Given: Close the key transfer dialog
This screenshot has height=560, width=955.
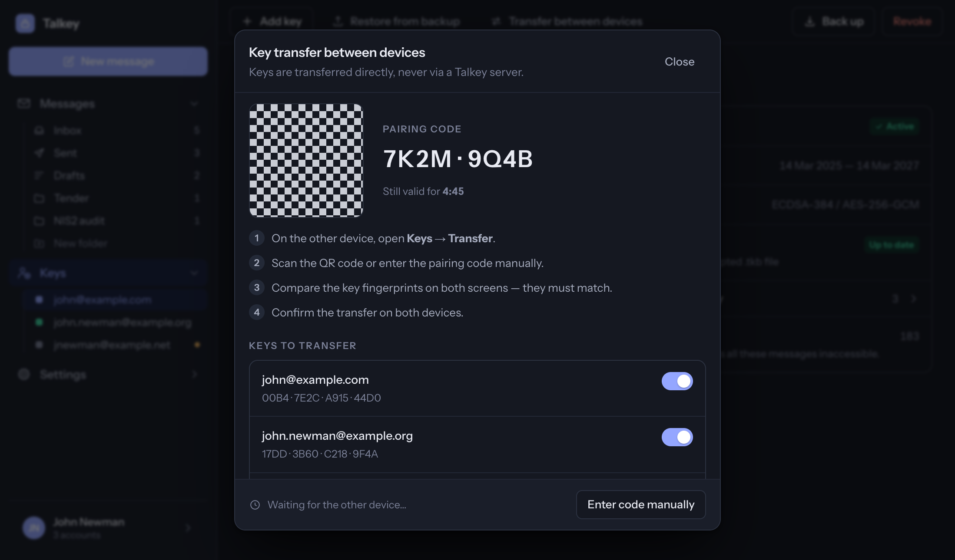Looking at the screenshot, I should [680, 62].
